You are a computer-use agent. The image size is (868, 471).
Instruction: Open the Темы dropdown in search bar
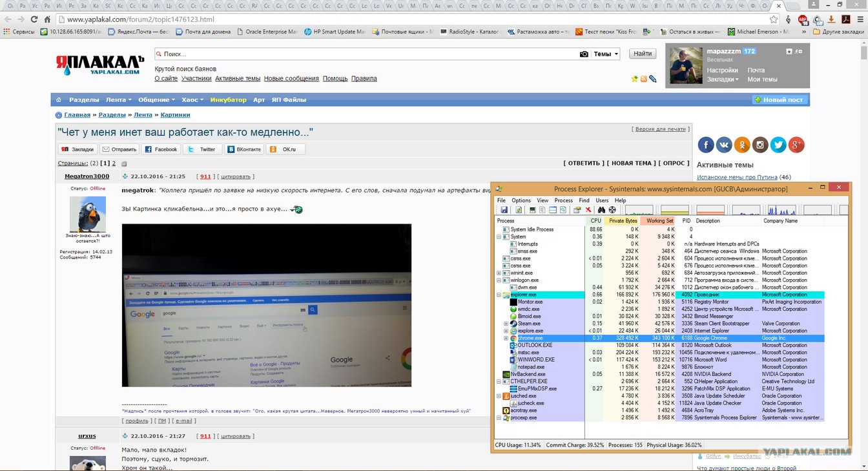[x=606, y=54]
